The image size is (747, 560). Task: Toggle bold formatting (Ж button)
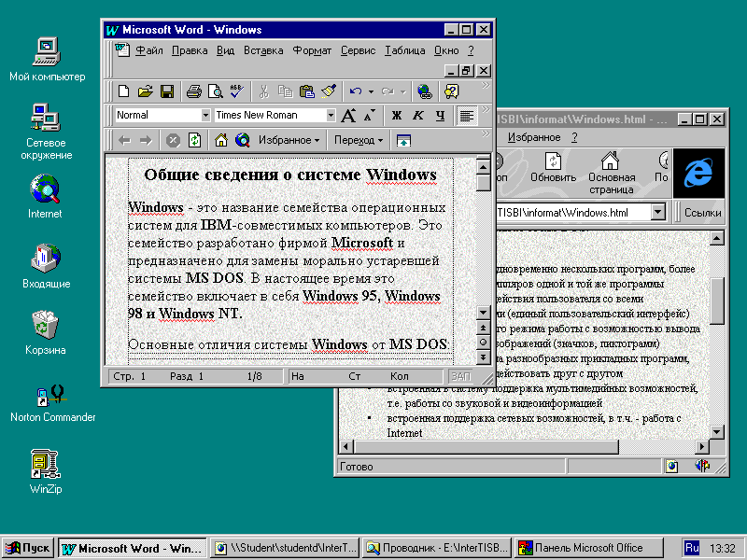pos(396,116)
